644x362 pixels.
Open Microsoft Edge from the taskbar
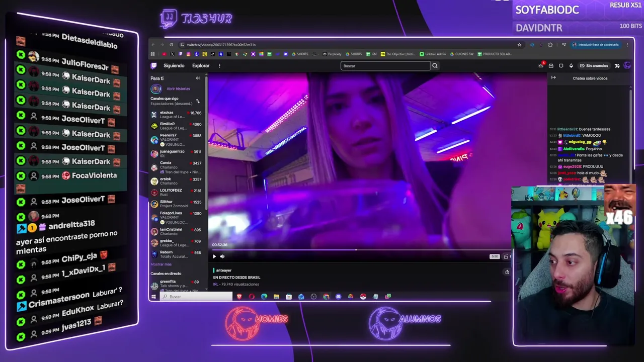pyautogui.click(x=264, y=297)
